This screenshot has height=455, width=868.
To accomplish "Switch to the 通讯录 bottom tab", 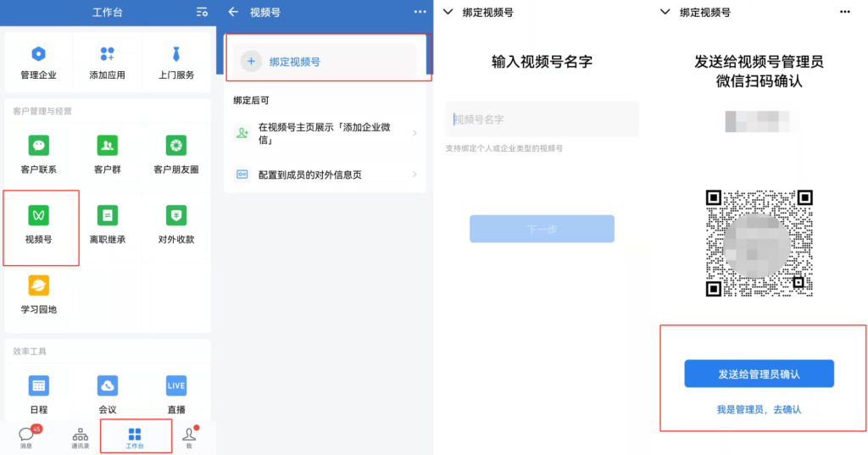I will click(81, 437).
